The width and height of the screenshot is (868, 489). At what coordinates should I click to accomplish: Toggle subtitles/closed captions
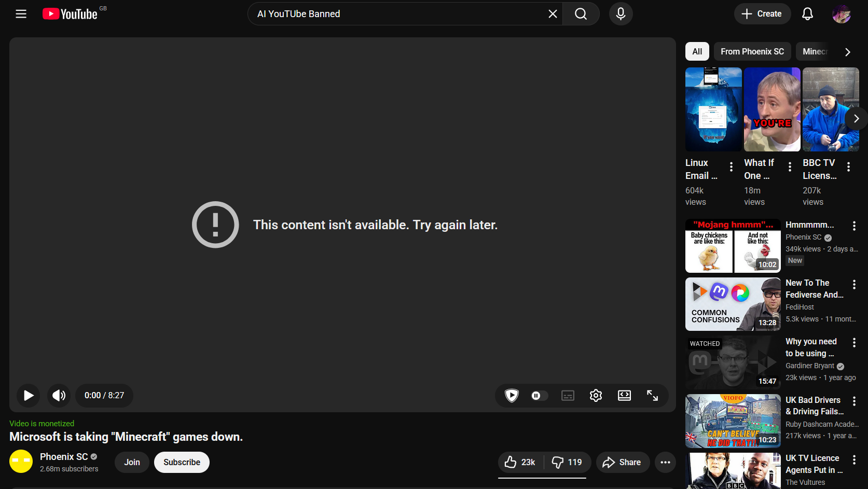568,396
